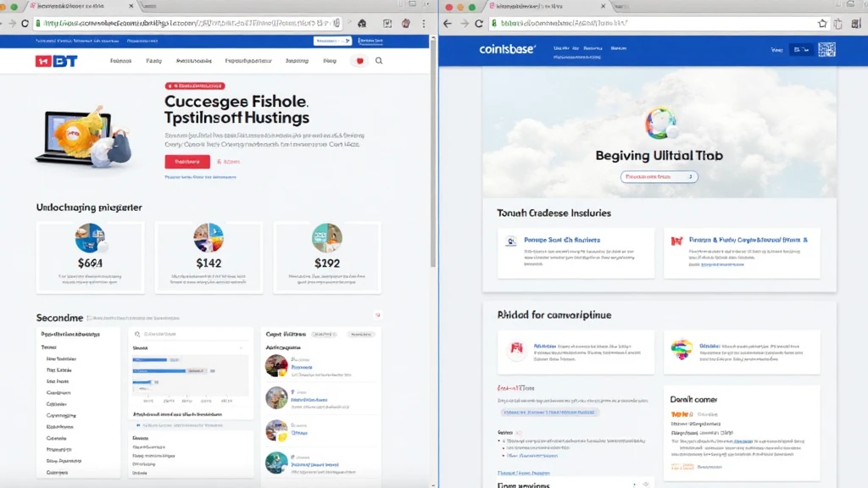Bookmark the page with the right browser's star
This screenshot has width=868, height=488.
coord(822,23)
